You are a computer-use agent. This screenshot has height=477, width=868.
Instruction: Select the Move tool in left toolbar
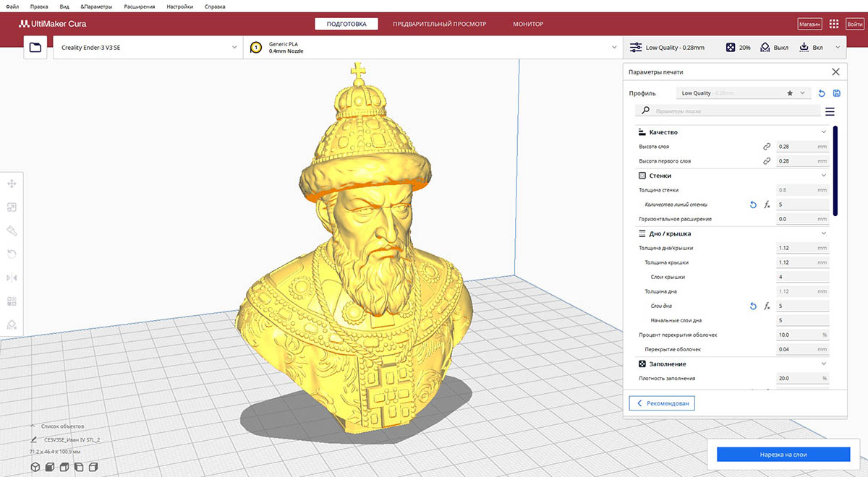tap(12, 184)
